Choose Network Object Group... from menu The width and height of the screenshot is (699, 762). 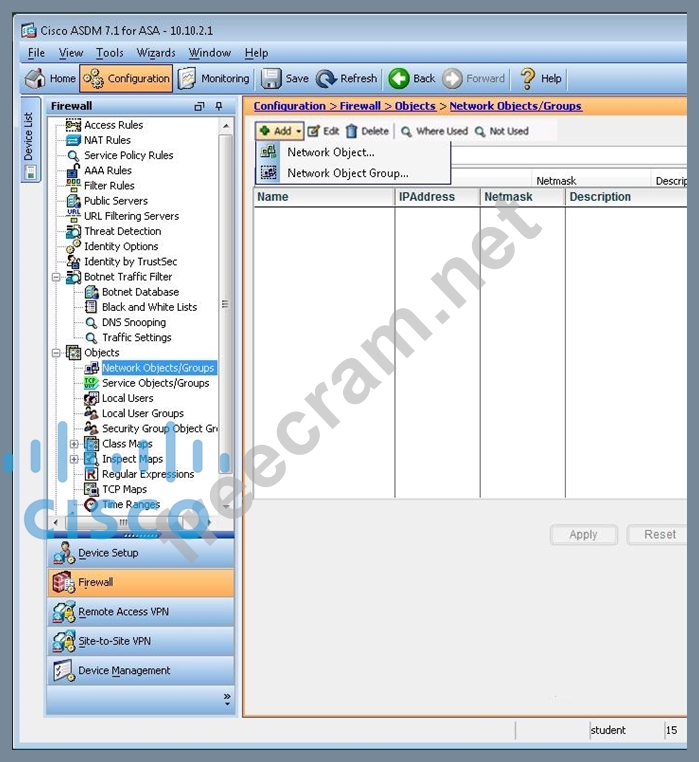(347, 173)
